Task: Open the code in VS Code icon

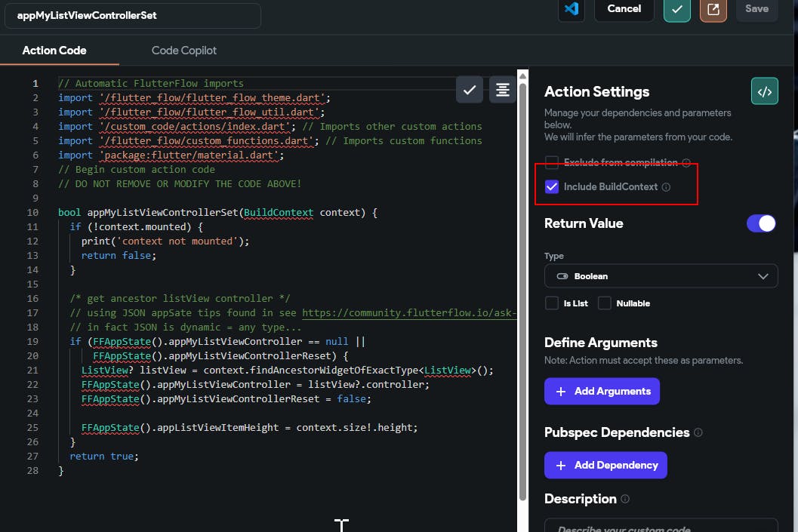Action: 572,9
